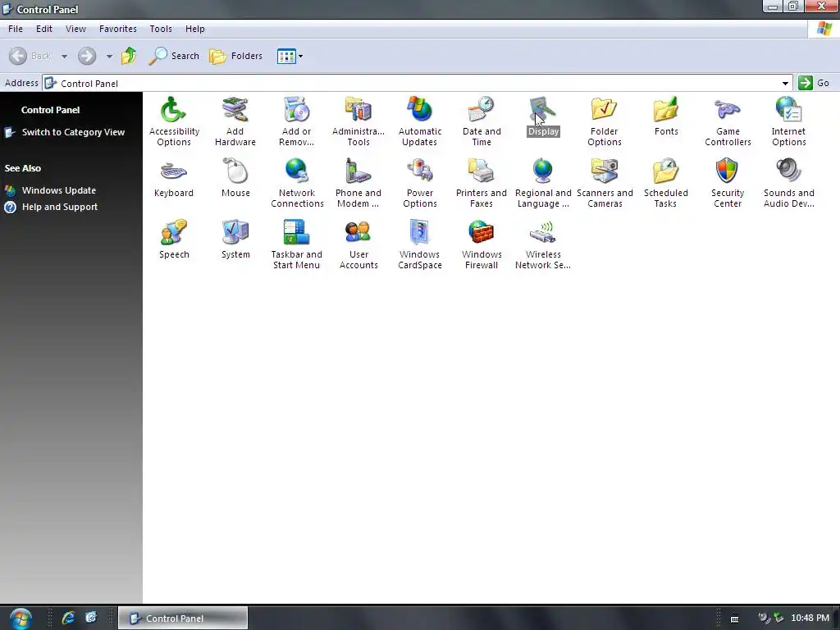Expand the Forward history dropdown arrow
Image resolution: width=840 pixels, height=630 pixels.
[x=109, y=57]
